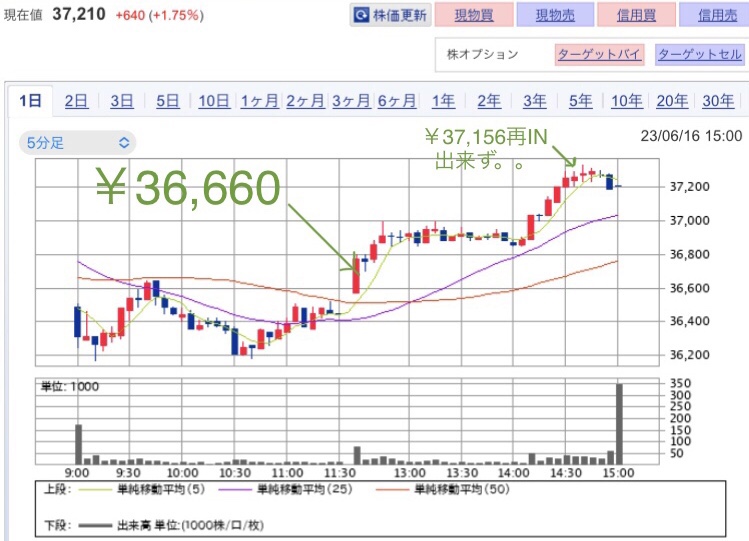Select the 1日 chart tab
Screen dimensions: 749x541
(x=30, y=101)
